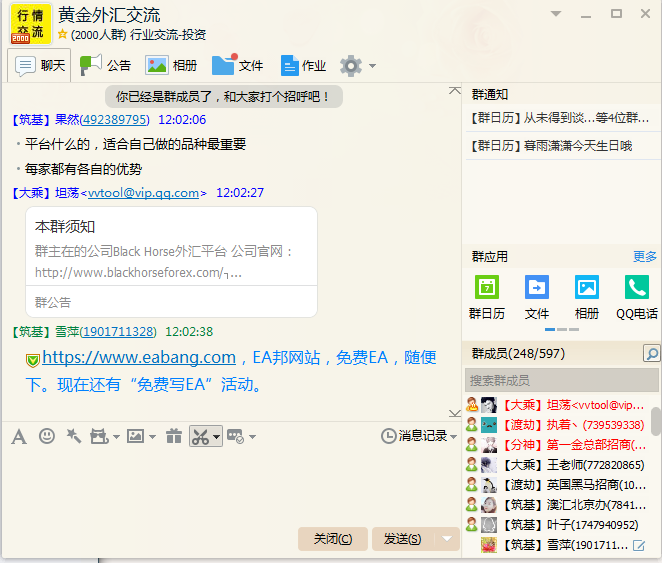Click the 关闭(C) button

click(x=333, y=539)
